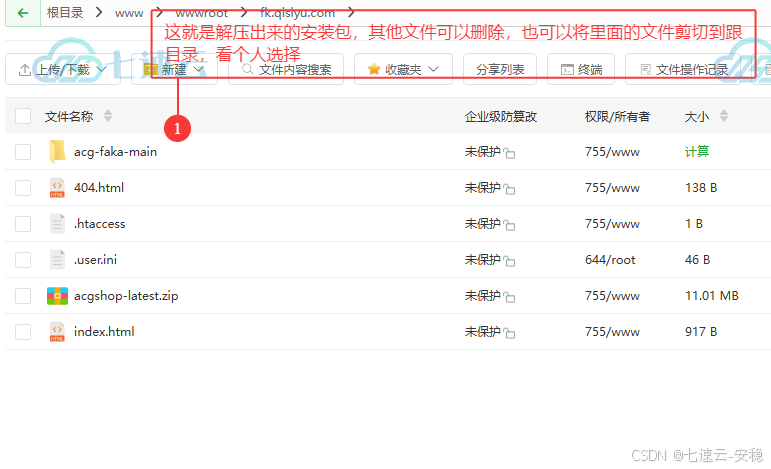Open the 分享列表 share list

pyautogui.click(x=500, y=69)
